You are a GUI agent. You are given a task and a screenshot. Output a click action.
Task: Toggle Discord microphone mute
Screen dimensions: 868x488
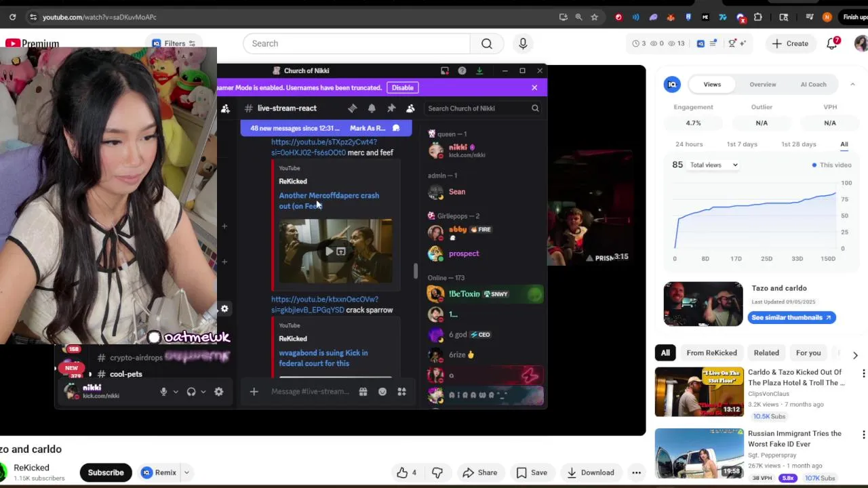[163, 392]
